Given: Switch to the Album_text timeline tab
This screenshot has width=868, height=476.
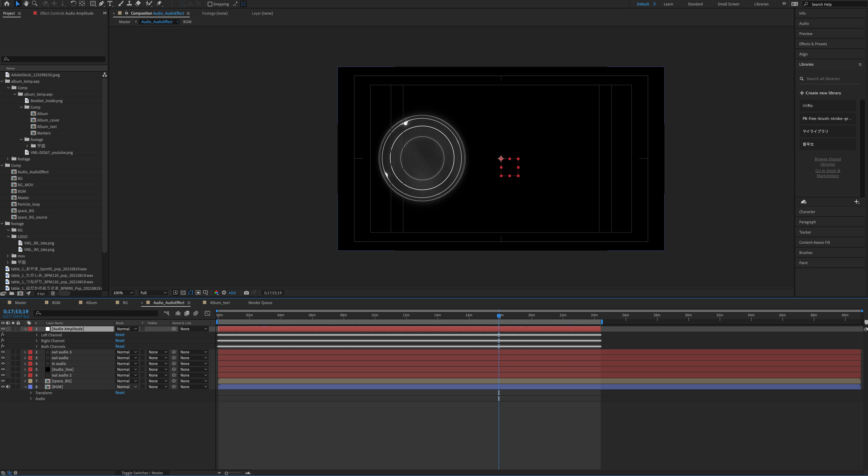Looking at the screenshot, I should (x=219, y=303).
